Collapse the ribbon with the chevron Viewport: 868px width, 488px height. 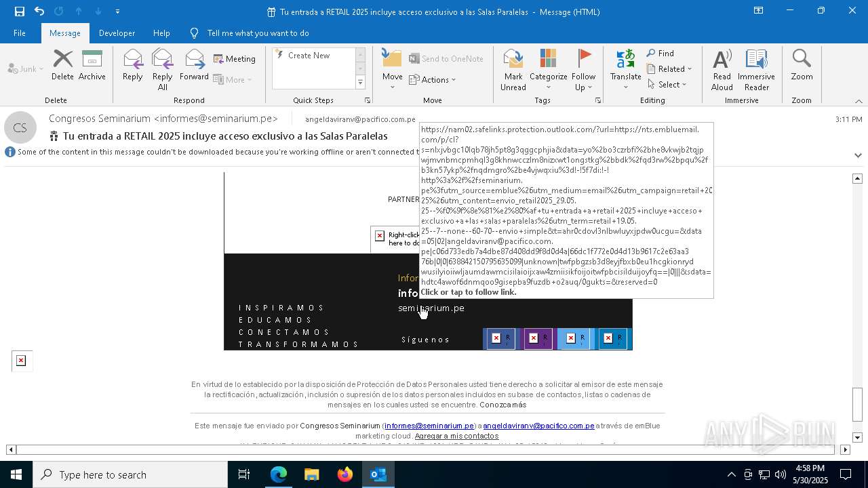[858, 101]
